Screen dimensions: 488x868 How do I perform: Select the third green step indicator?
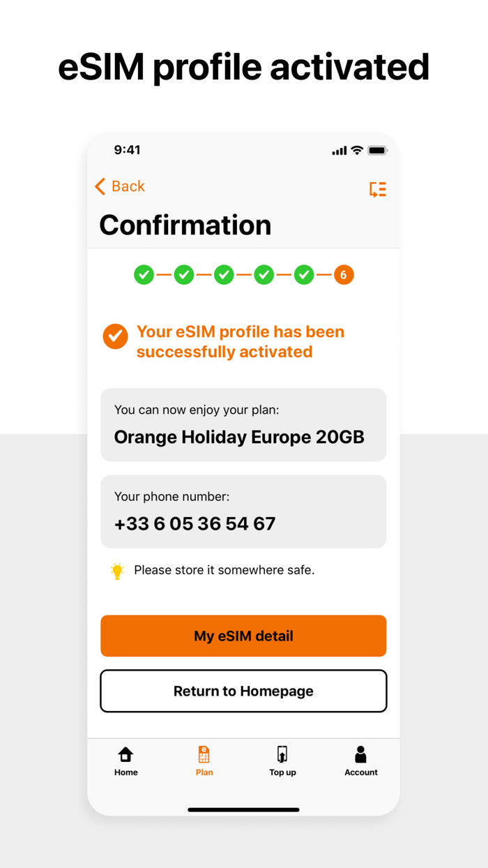(224, 274)
